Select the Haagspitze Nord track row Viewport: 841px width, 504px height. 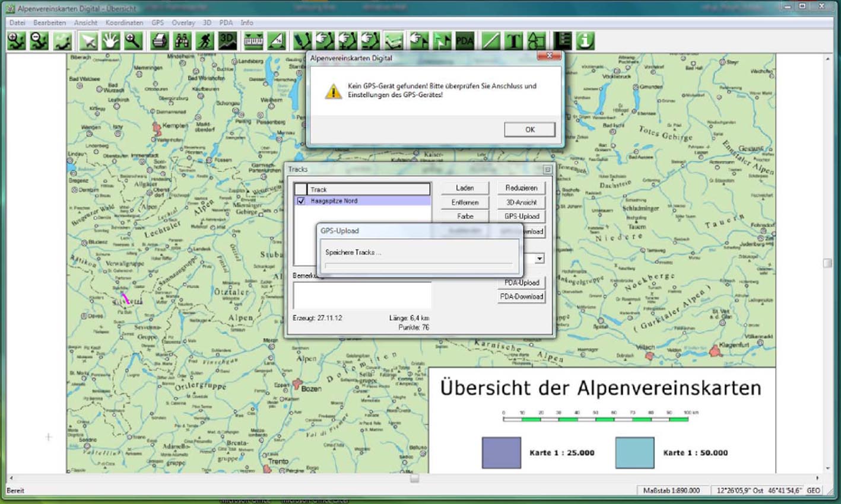pyautogui.click(x=363, y=201)
